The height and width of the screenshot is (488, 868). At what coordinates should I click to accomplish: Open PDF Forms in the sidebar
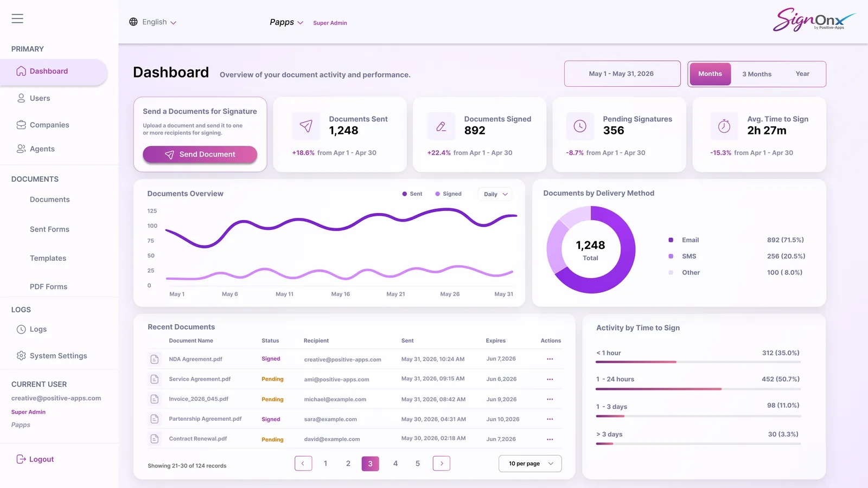click(x=48, y=287)
